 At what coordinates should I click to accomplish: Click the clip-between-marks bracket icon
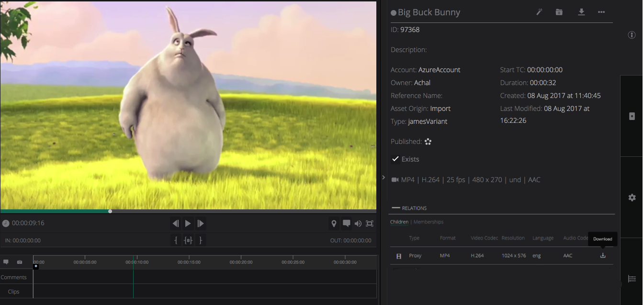click(188, 240)
